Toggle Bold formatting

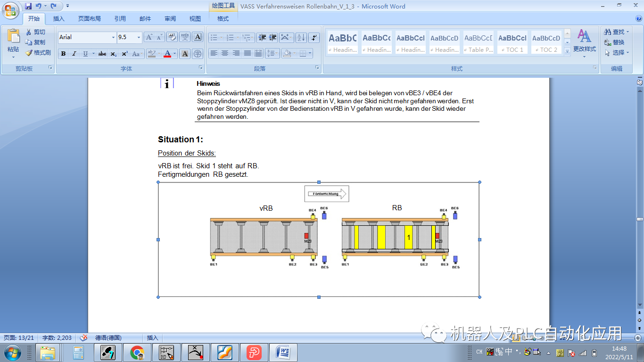point(64,54)
